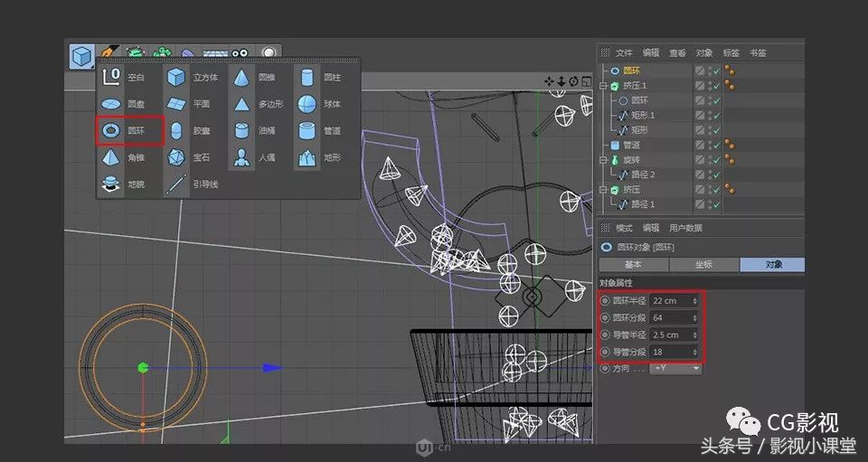Toggle enable checkmark for 旋转
The width and height of the screenshot is (868, 462).
[717, 160]
